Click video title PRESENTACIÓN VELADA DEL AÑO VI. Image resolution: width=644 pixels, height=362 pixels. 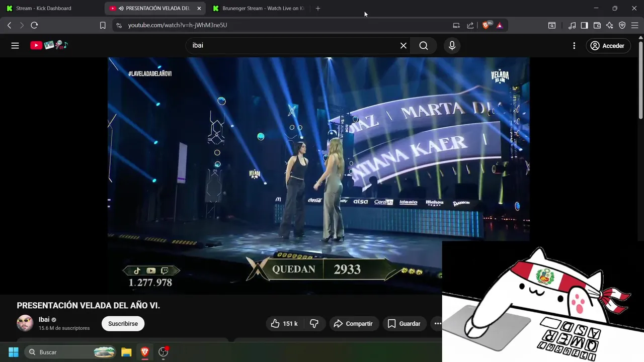(x=89, y=306)
